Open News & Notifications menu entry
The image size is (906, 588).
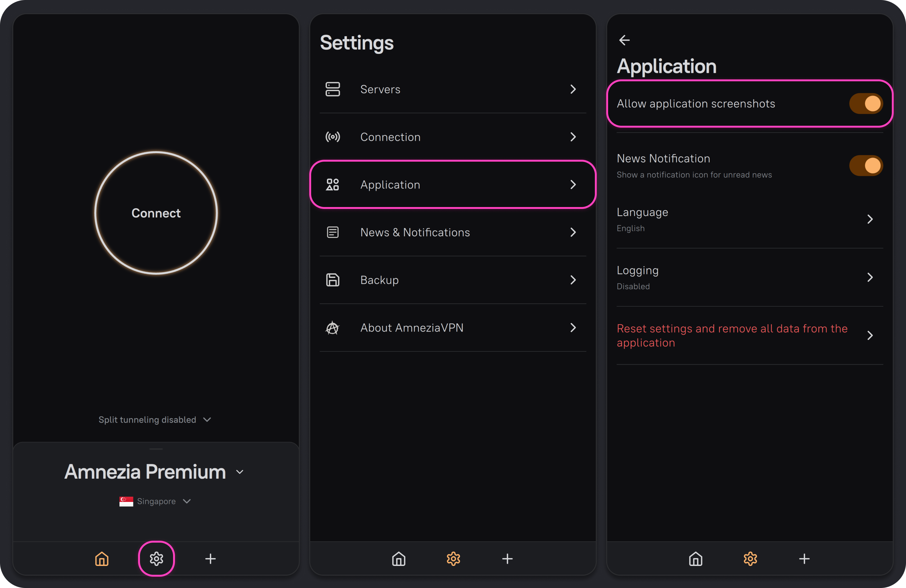pyautogui.click(x=453, y=232)
